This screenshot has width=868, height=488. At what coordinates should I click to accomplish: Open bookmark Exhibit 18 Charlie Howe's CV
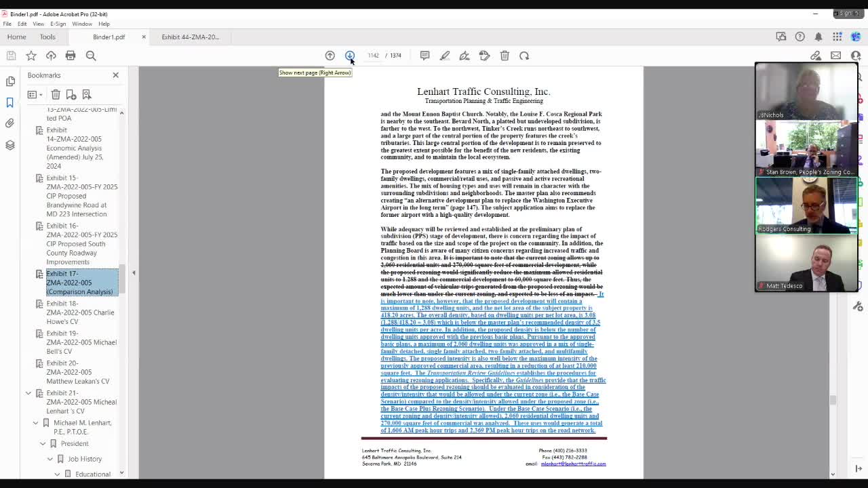click(x=80, y=312)
